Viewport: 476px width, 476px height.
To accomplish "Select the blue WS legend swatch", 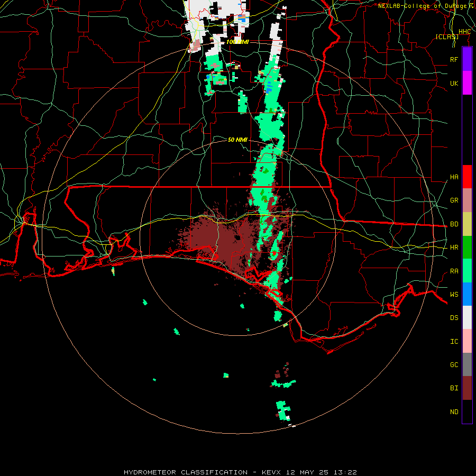I will click(x=467, y=294).
